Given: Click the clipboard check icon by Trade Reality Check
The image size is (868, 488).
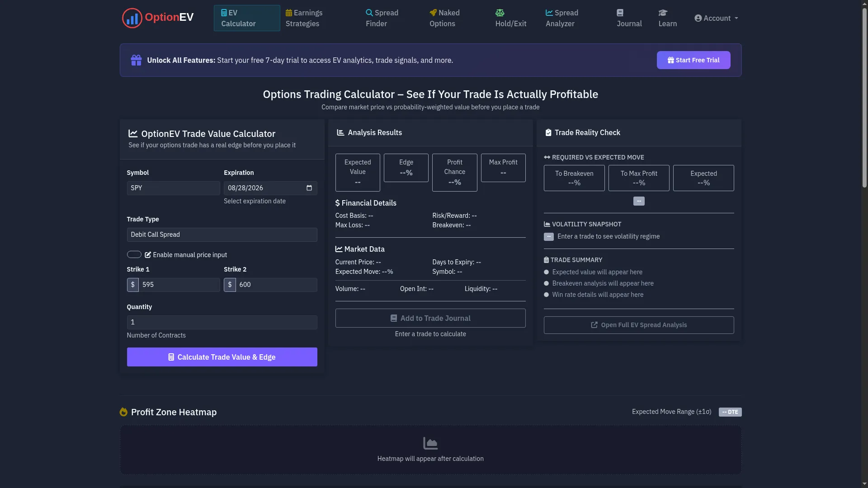Looking at the screenshot, I should (548, 132).
